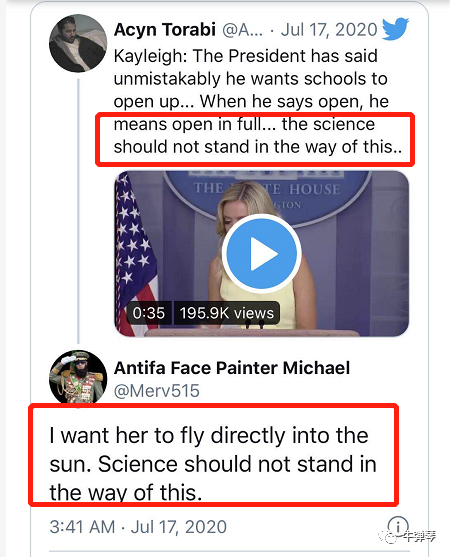Screen dimensions: 450x557
Task: Select the Antifa Face Painter Michael name
Action: pyautogui.click(x=232, y=368)
